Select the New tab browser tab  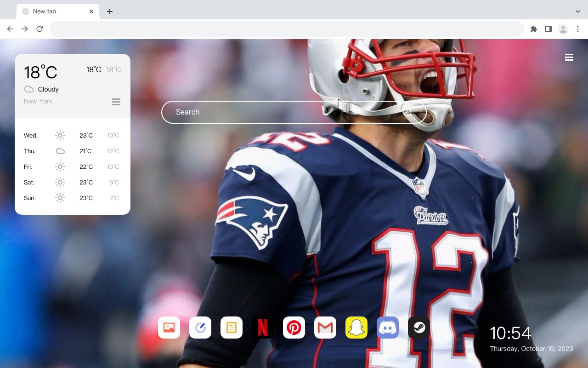pos(58,11)
